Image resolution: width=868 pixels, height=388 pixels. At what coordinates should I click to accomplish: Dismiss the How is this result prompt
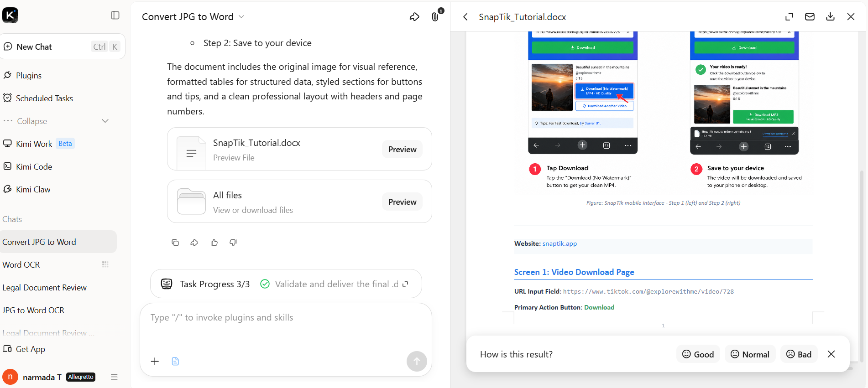pyautogui.click(x=831, y=354)
